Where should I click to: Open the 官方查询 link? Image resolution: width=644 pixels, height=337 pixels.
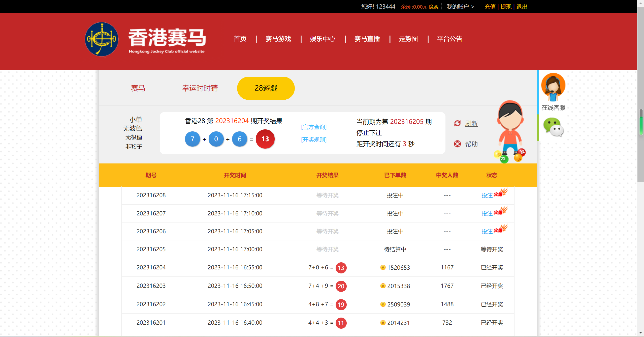[x=314, y=127]
